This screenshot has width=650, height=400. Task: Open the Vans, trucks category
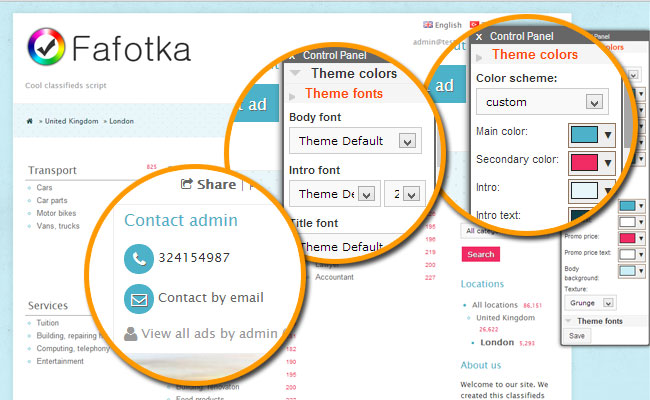(x=58, y=226)
